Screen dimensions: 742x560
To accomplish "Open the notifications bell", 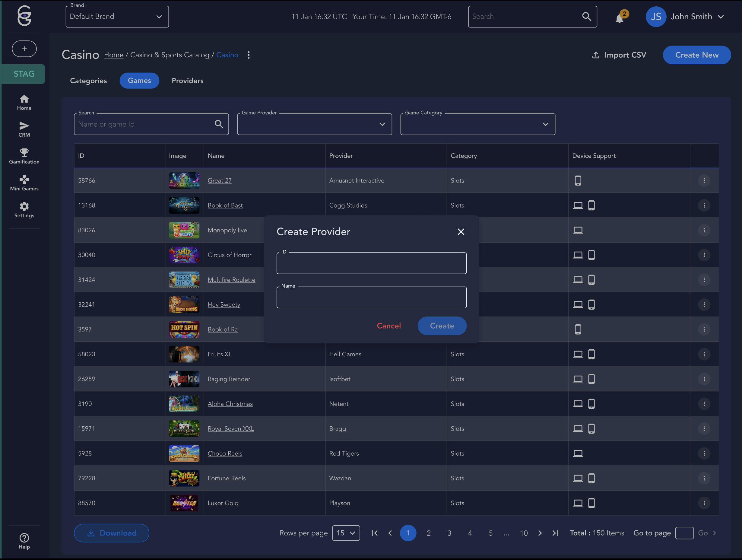I will [620, 17].
